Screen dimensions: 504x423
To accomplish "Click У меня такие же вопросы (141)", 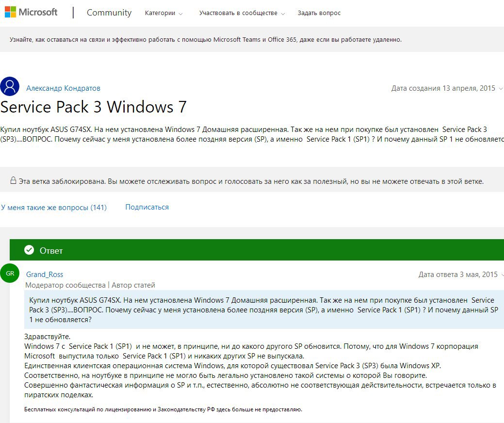I will 54,208.
